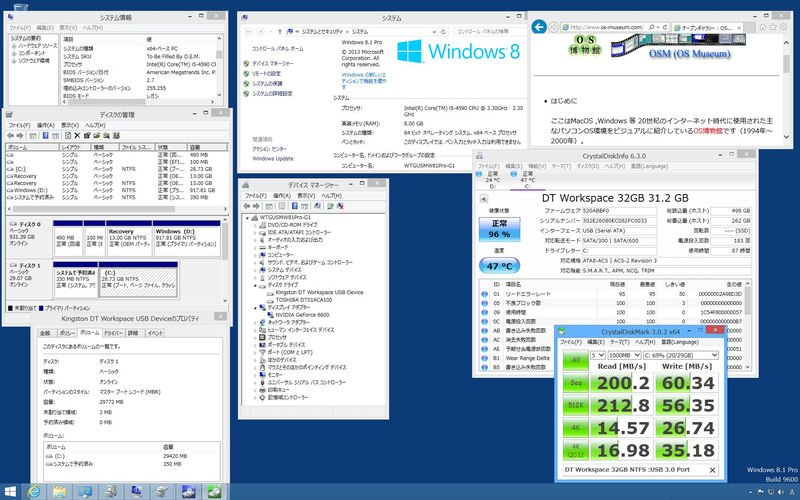Open File Explorer from the taskbar

click(x=60, y=492)
